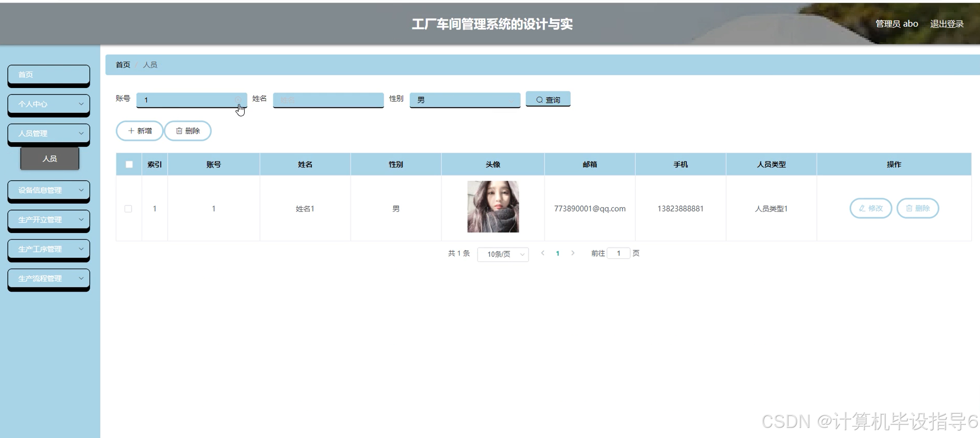Viewport: 980px width, 438px height.
Task: Go to the next page arrow
Action: pos(573,253)
